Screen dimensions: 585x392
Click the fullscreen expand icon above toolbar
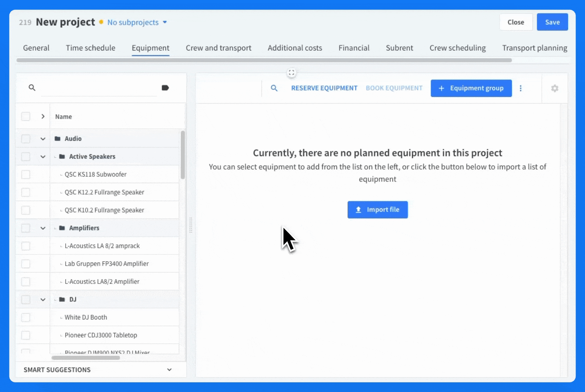point(291,73)
